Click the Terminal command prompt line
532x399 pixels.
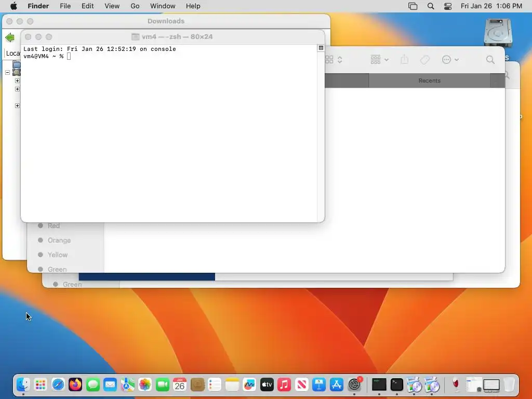47,56
